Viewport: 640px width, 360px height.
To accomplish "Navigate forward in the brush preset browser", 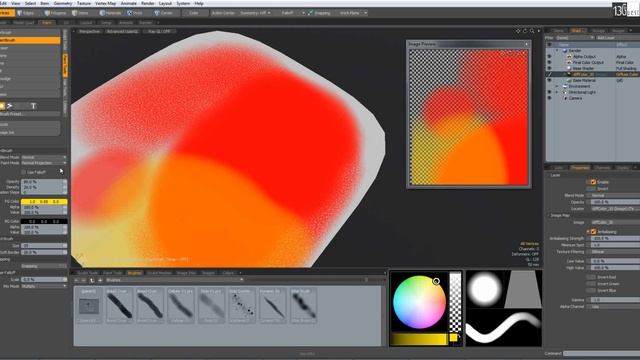I will click(x=84, y=280).
